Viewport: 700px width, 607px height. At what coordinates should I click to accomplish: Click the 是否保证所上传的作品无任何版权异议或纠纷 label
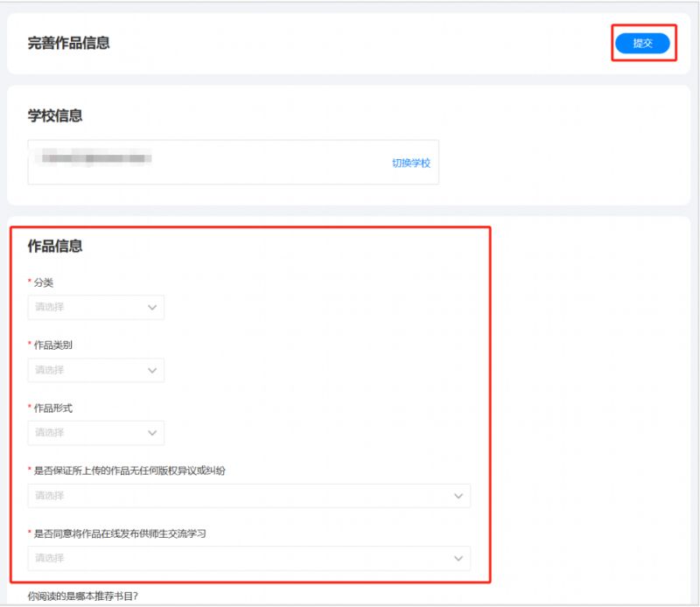click(x=129, y=471)
